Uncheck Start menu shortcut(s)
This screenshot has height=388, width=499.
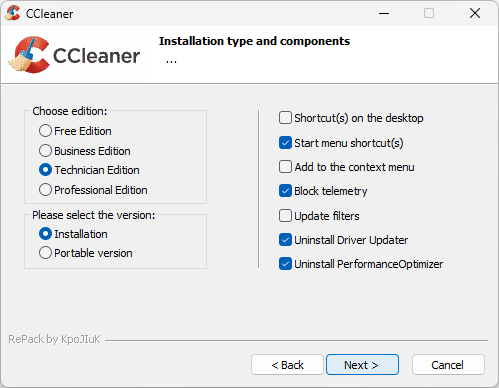[x=285, y=143]
